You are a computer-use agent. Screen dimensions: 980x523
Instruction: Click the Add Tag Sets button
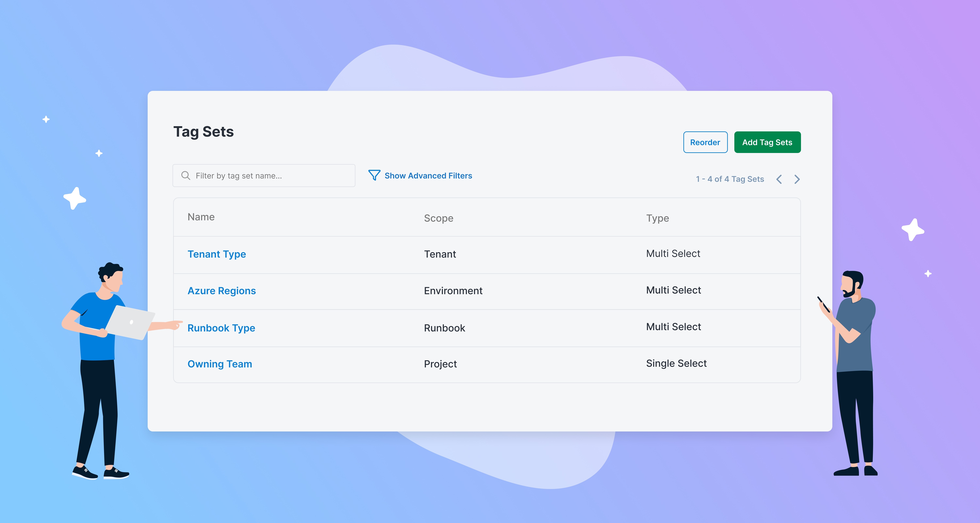click(767, 142)
